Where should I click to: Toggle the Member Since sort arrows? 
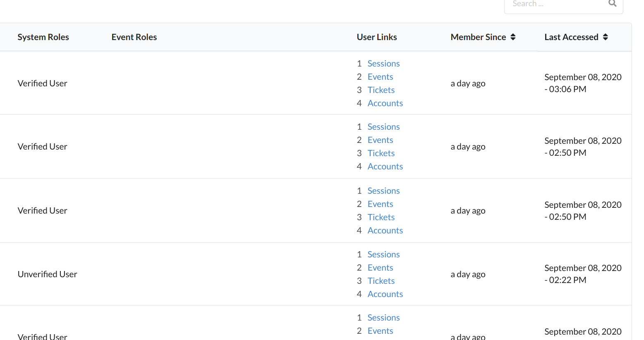pos(513,37)
